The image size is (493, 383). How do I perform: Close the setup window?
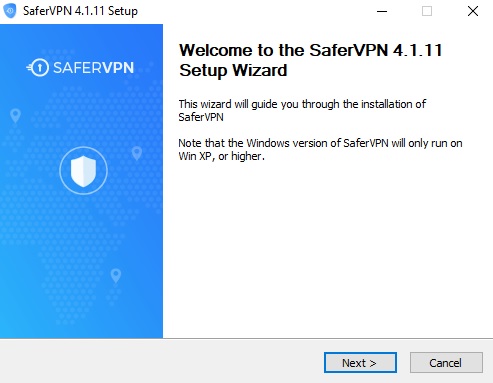(473, 11)
